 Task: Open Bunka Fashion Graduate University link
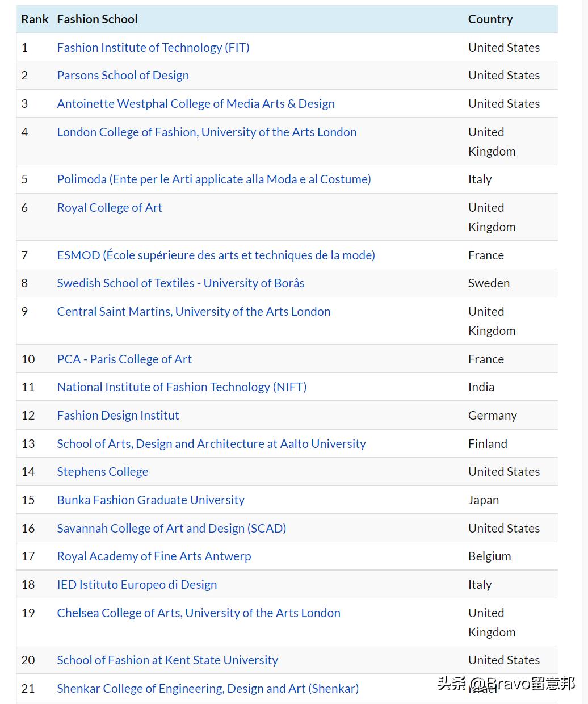[x=150, y=500]
